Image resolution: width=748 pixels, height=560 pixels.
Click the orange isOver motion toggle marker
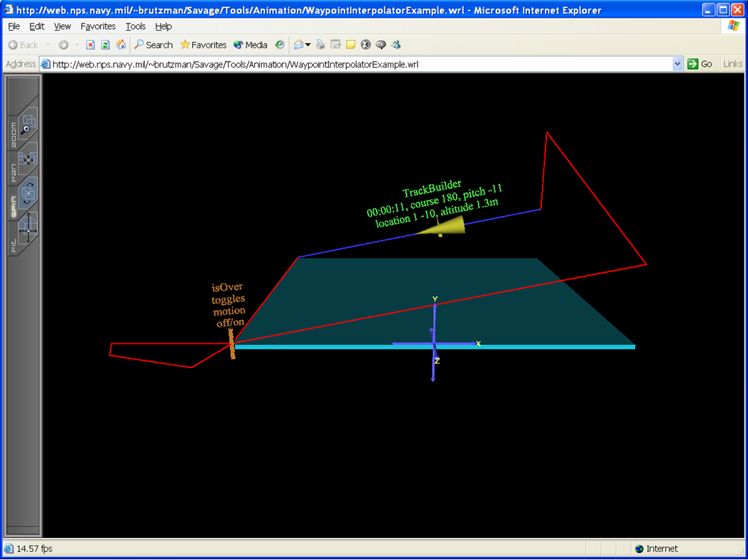[231, 343]
